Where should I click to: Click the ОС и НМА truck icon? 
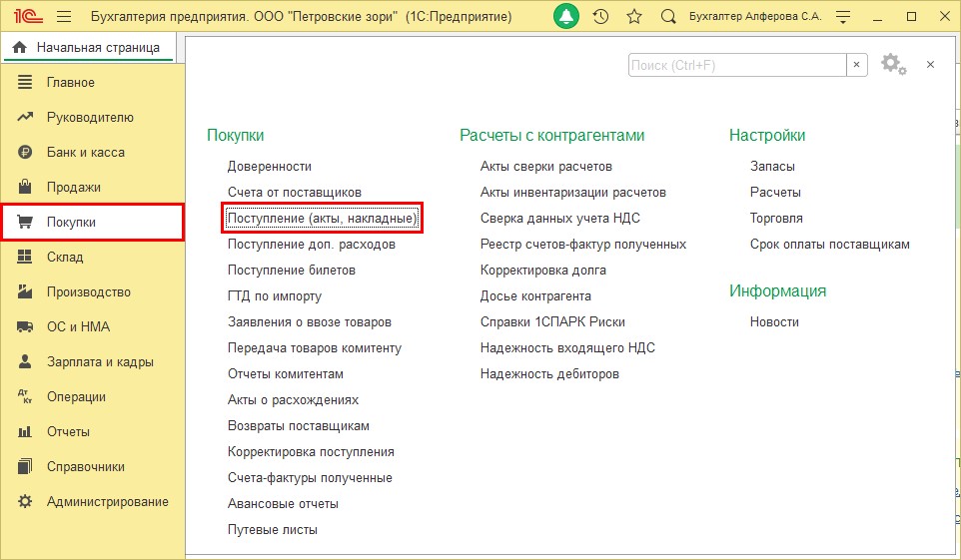[x=25, y=326]
